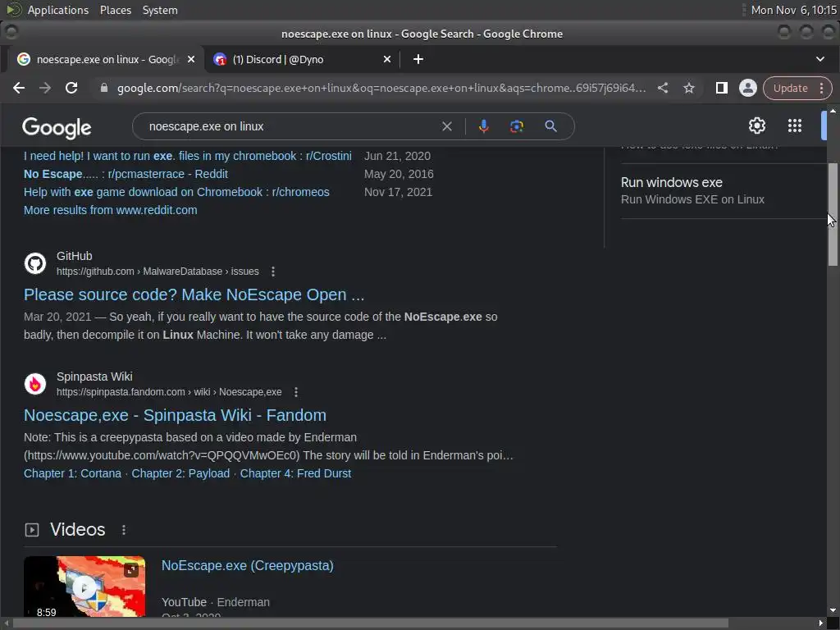Reload the Google search page
Image resolution: width=840 pixels, height=630 pixels.
pyautogui.click(x=71, y=88)
